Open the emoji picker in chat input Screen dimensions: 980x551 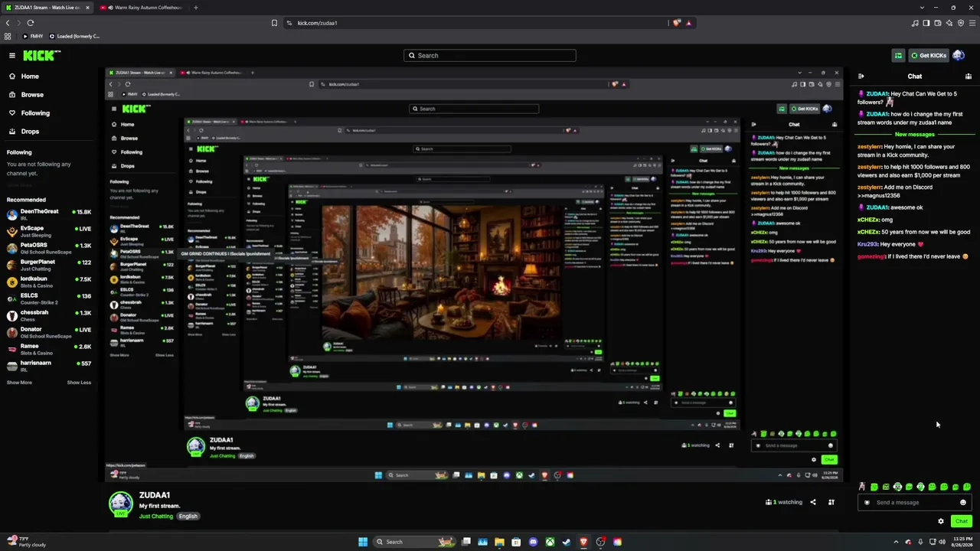(963, 503)
